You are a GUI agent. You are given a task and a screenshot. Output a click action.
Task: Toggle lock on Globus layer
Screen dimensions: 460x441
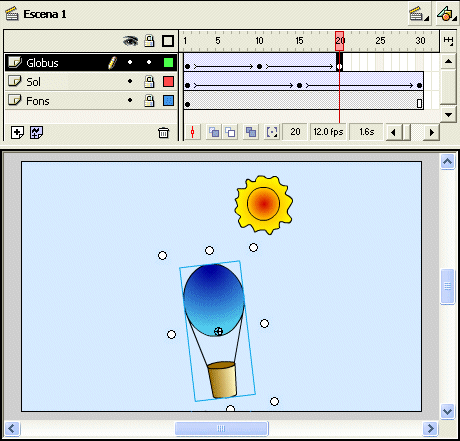[149, 62]
